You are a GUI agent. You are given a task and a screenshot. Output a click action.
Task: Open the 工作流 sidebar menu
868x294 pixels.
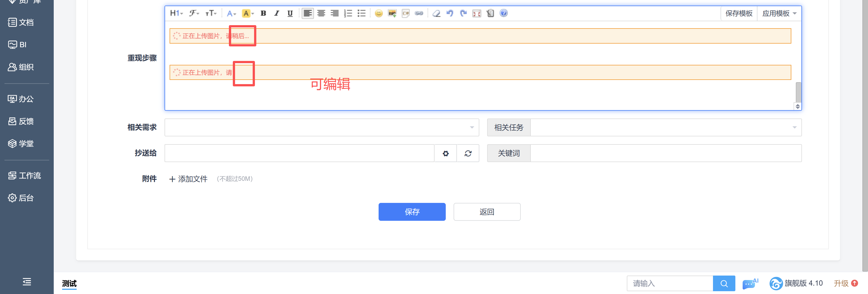24,176
